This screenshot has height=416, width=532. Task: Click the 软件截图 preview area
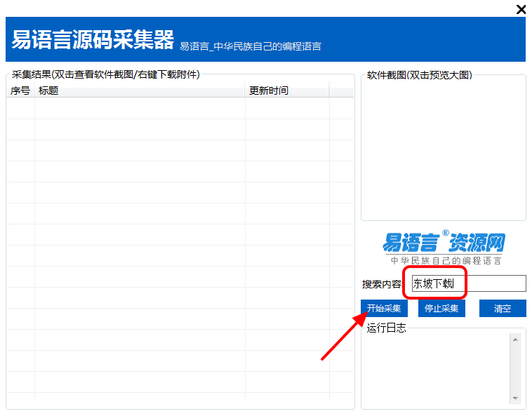click(x=444, y=149)
